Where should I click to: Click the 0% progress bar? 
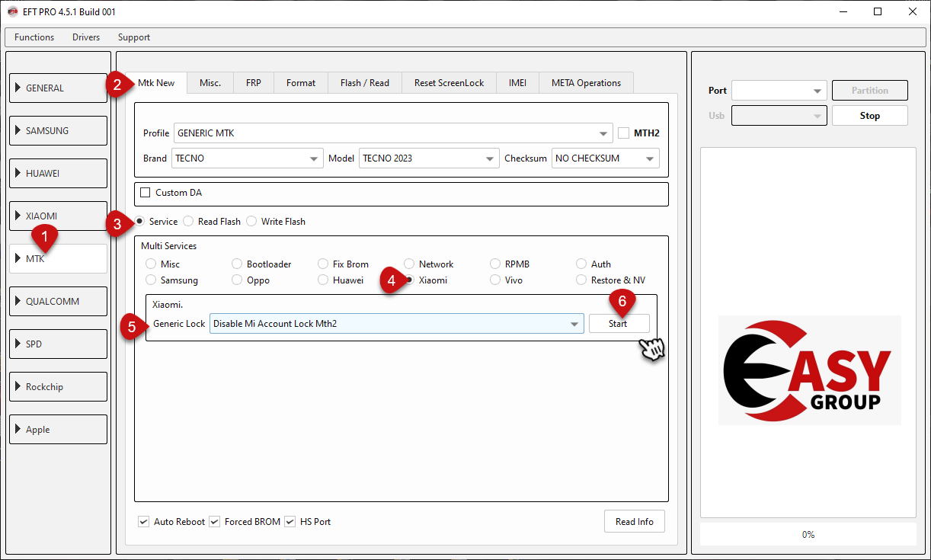(x=808, y=535)
